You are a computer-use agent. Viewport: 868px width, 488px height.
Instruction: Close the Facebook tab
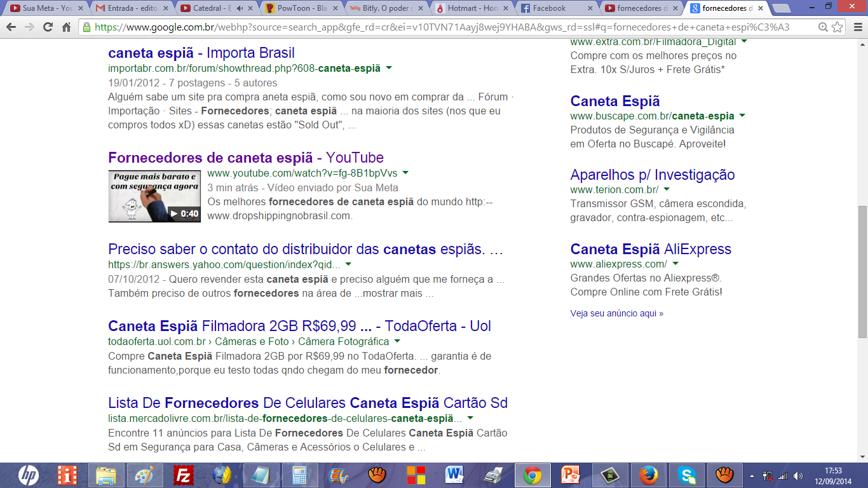tap(589, 8)
